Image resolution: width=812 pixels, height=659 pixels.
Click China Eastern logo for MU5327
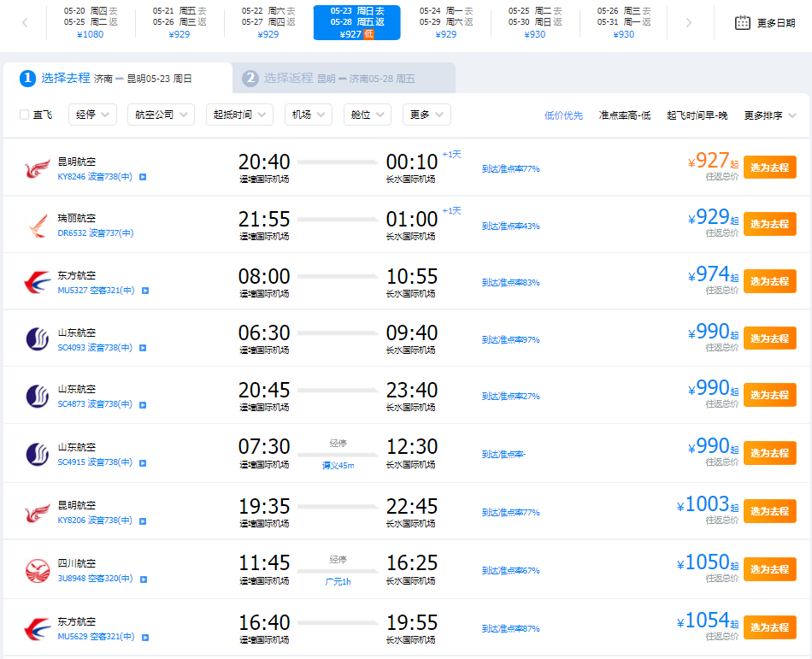[x=38, y=283]
